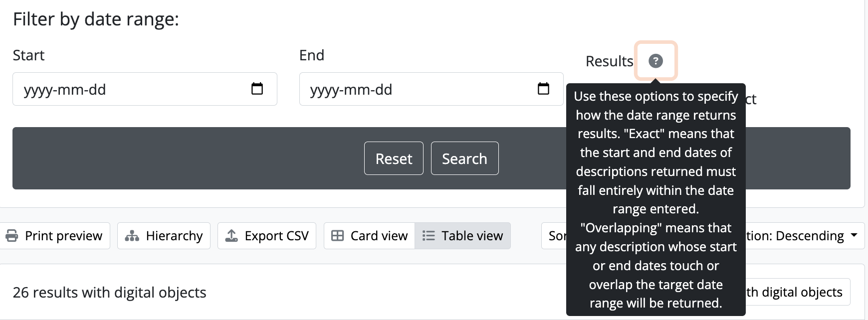Click the Export CSV upload icon
The image size is (868, 320).
231,236
